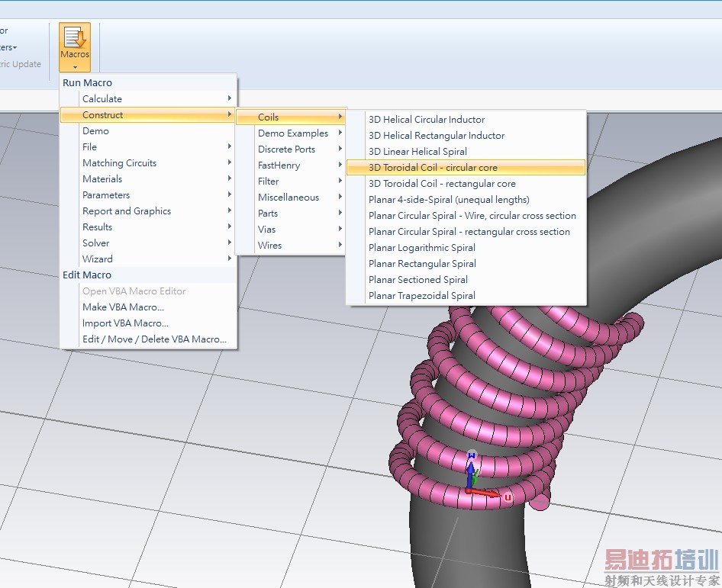
Task: Run Planar Trapezoidal Spiral macro
Action: [466, 296]
